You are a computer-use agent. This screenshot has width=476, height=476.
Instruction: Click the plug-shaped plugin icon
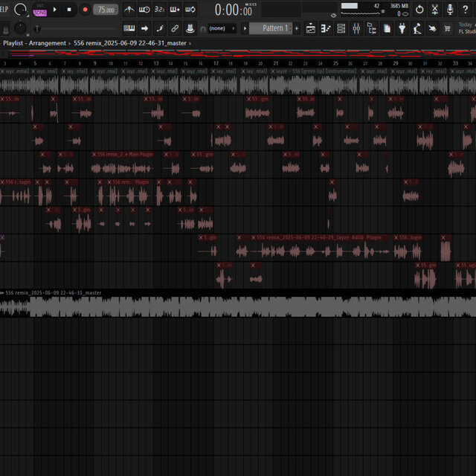coord(402,28)
